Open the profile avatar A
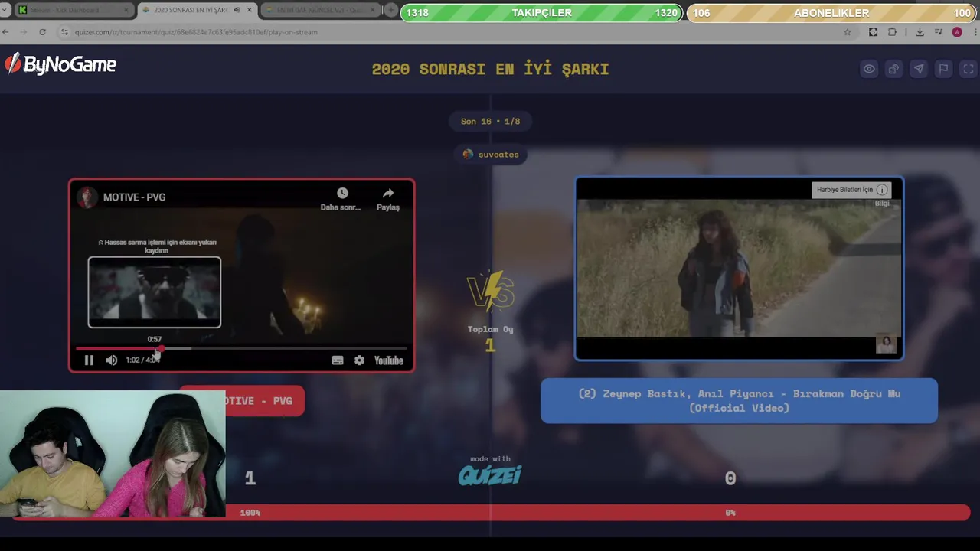The image size is (980, 551). [957, 32]
